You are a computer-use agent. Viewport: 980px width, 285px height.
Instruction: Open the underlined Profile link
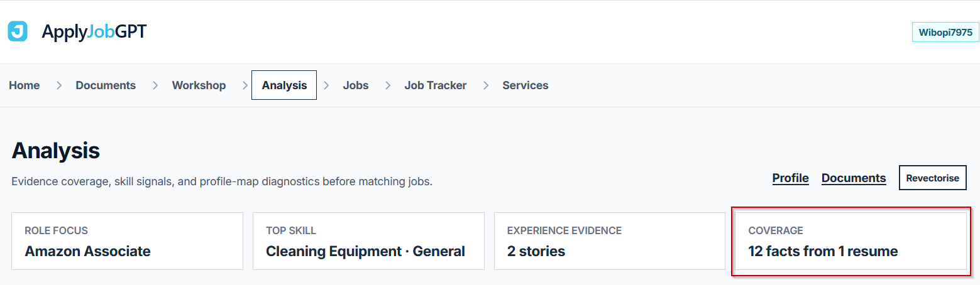click(790, 178)
